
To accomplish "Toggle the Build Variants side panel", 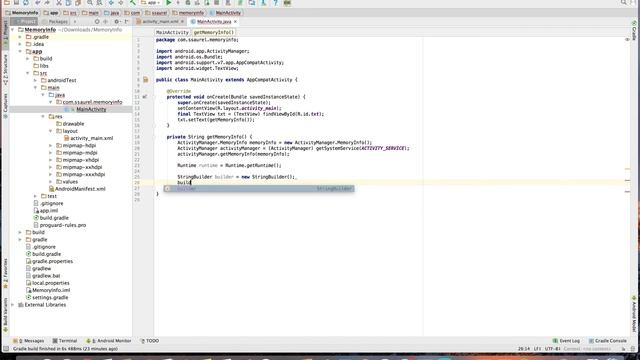I will coord(5,314).
